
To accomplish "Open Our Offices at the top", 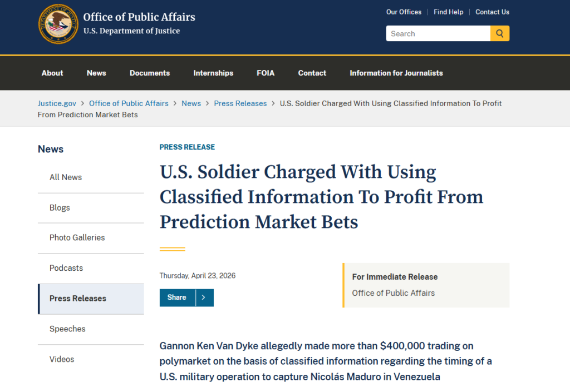I will pos(404,12).
